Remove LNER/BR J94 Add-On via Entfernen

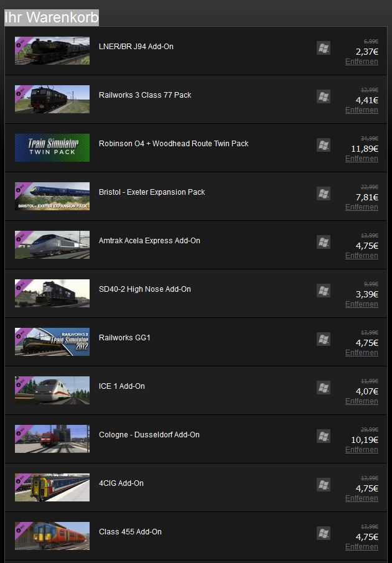point(362,62)
